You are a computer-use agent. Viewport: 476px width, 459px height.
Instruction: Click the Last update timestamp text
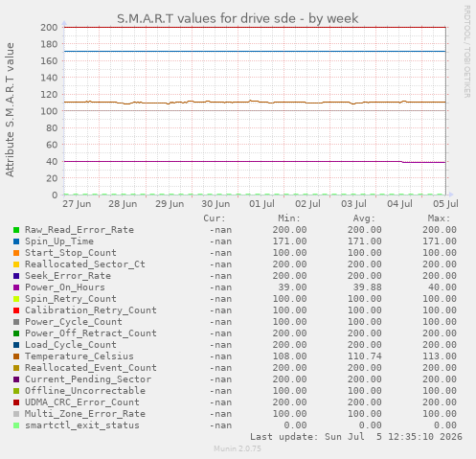(x=356, y=437)
